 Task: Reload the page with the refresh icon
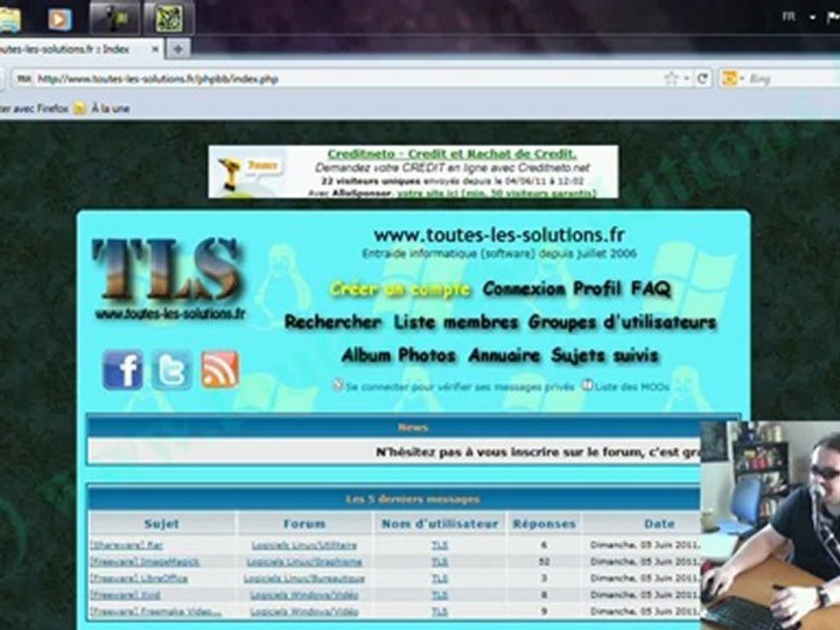pyautogui.click(x=703, y=79)
